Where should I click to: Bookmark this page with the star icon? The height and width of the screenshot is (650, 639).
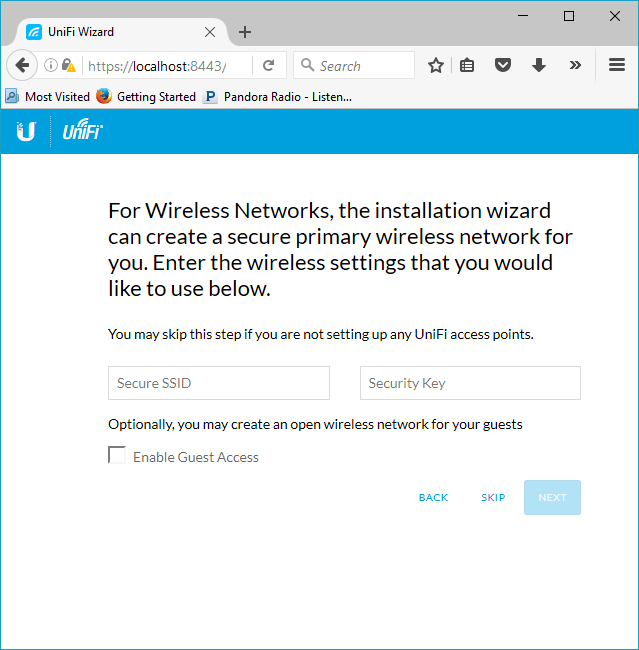point(436,66)
